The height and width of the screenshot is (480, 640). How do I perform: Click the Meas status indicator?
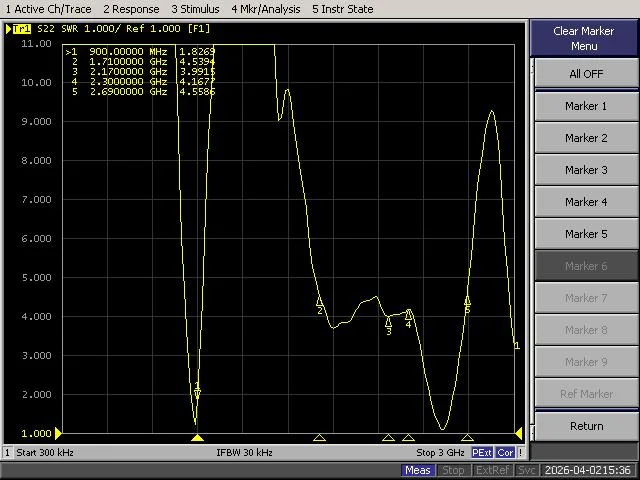(x=418, y=471)
